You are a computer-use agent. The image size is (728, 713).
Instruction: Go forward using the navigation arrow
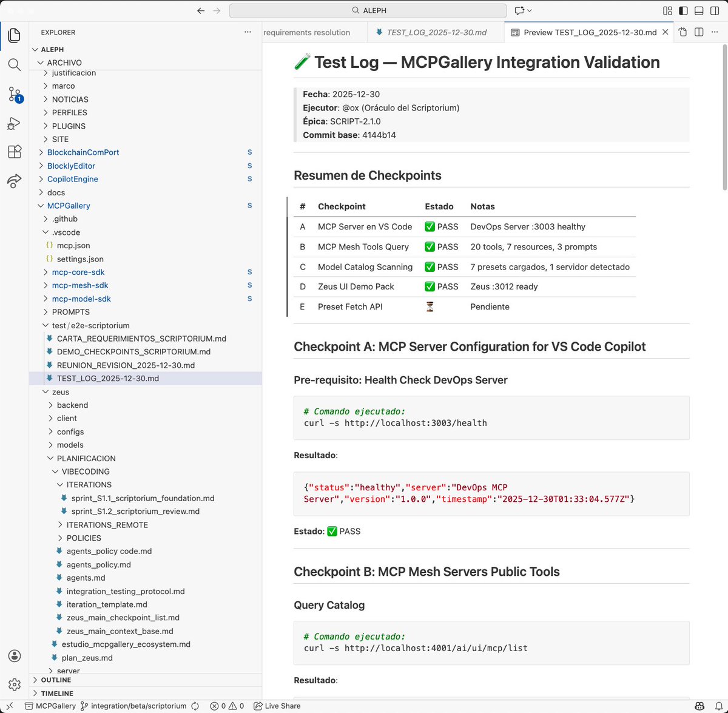tap(217, 10)
